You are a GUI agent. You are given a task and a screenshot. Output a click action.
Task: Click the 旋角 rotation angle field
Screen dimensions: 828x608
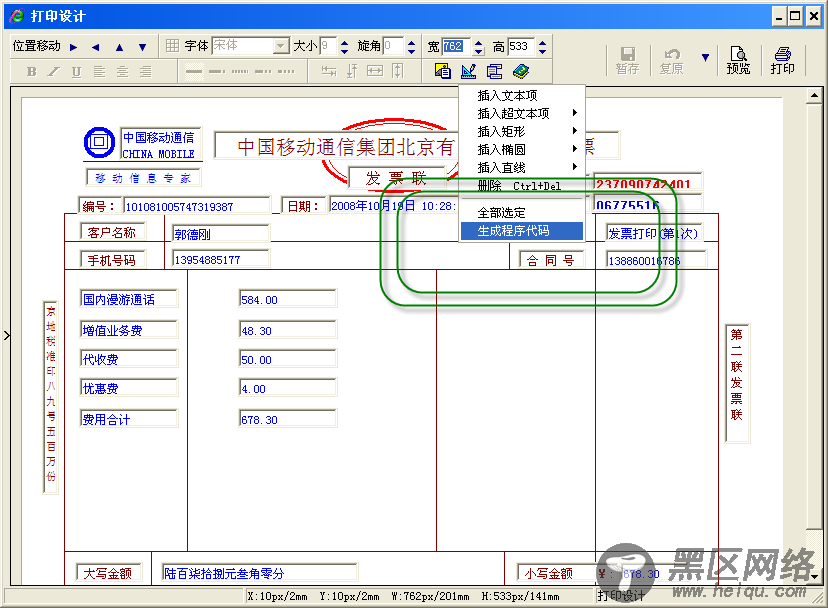(x=393, y=46)
